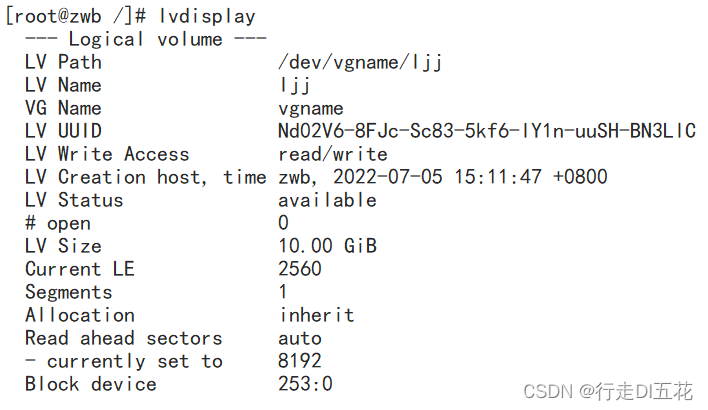Click the Current LE value 2560
Screen dimensions: 708x410
(x=300, y=269)
